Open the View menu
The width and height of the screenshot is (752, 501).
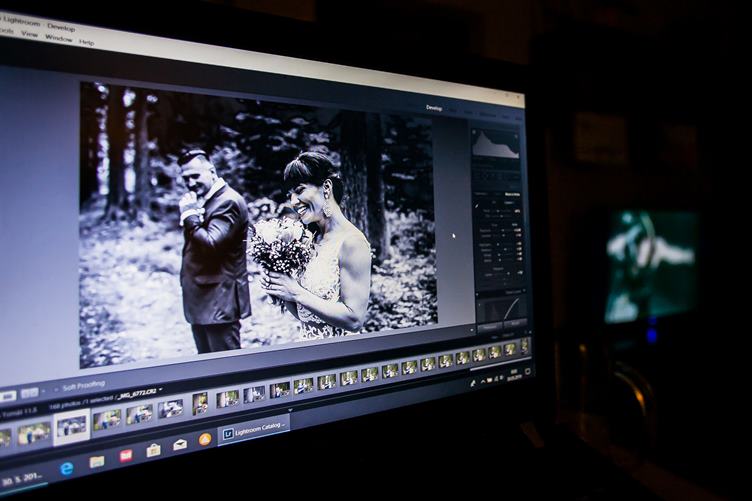(x=29, y=35)
